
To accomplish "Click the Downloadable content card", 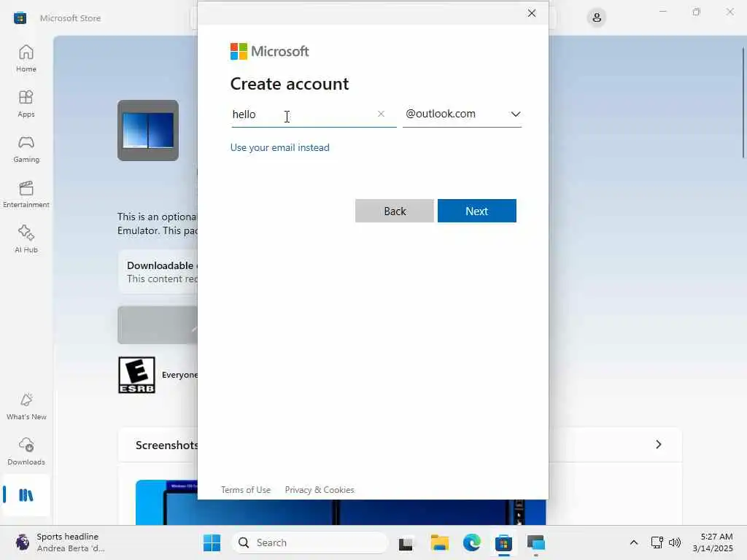I will click(x=158, y=272).
